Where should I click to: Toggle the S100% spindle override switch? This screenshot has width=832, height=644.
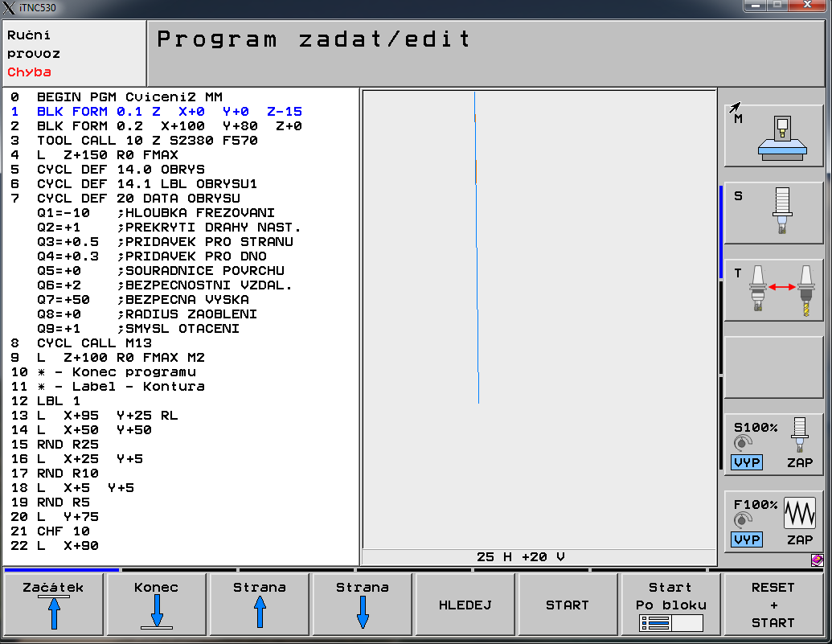(x=773, y=443)
